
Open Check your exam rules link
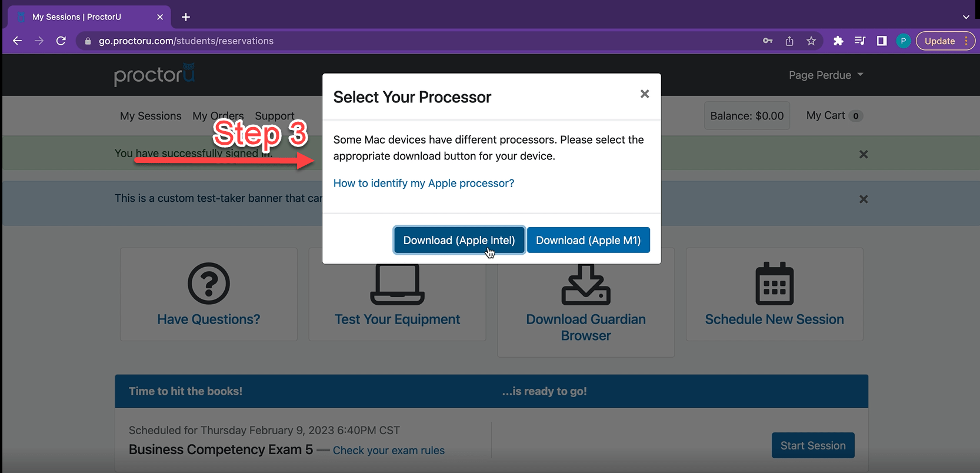pos(389,451)
